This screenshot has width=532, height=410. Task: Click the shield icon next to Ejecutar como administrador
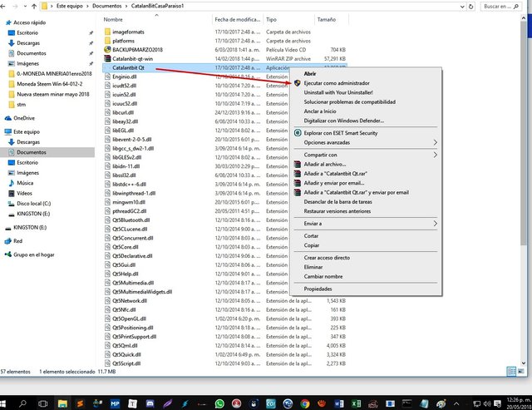pyautogui.click(x=298, y=83)
